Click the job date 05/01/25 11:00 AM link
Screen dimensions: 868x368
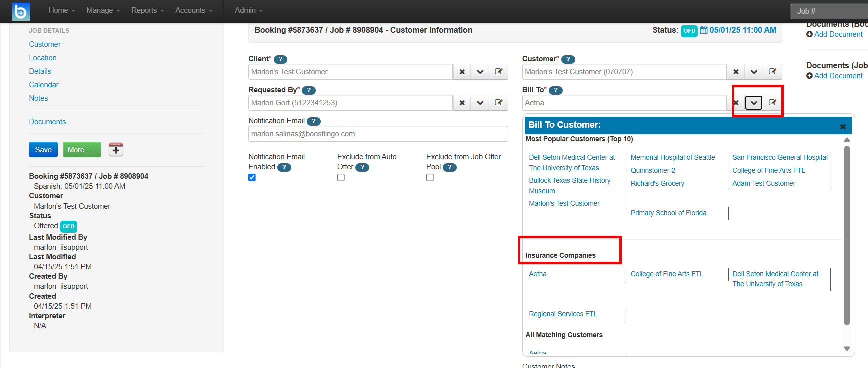743,30
